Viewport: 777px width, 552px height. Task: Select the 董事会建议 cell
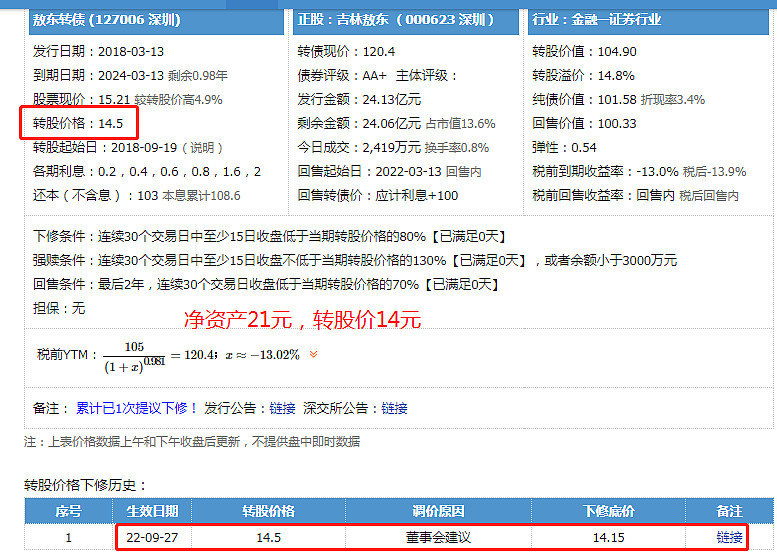click(x=438, y=538)
